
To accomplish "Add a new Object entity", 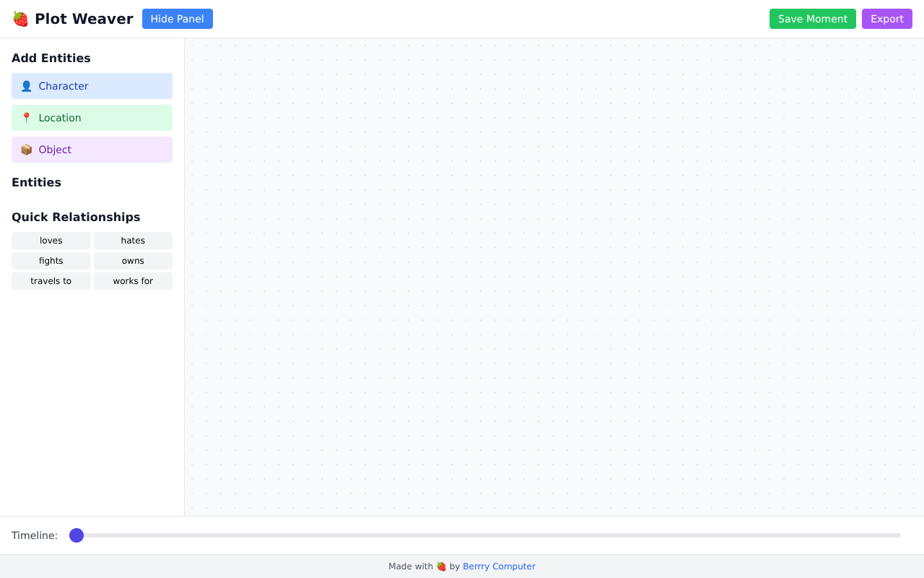I will point(92,150).
